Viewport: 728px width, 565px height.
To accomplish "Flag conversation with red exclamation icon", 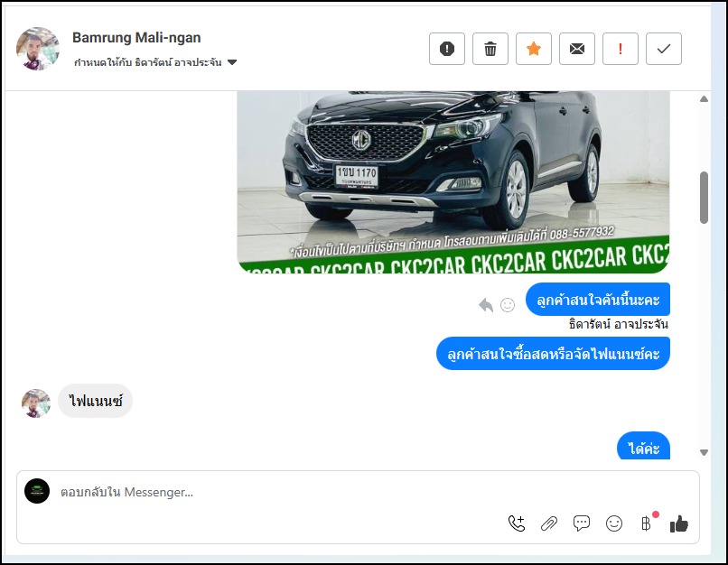I will pyautogui.click(x=621, y=49).
